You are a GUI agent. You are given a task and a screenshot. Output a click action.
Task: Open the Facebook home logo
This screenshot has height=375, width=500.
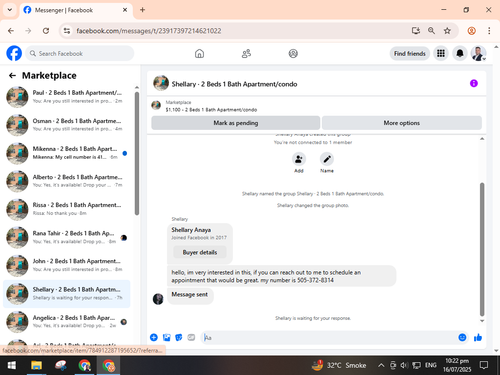coord(14,53)
